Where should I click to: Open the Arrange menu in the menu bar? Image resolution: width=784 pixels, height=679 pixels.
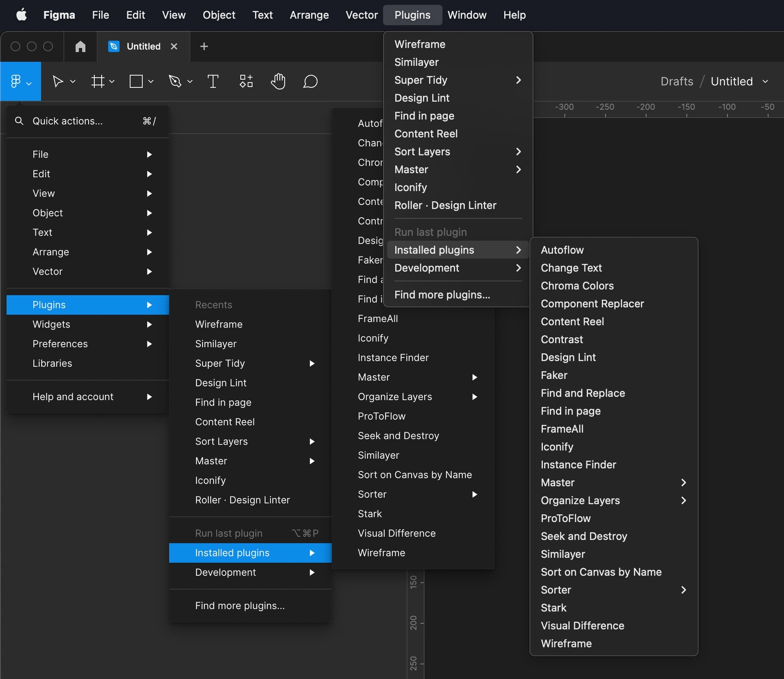309,15
